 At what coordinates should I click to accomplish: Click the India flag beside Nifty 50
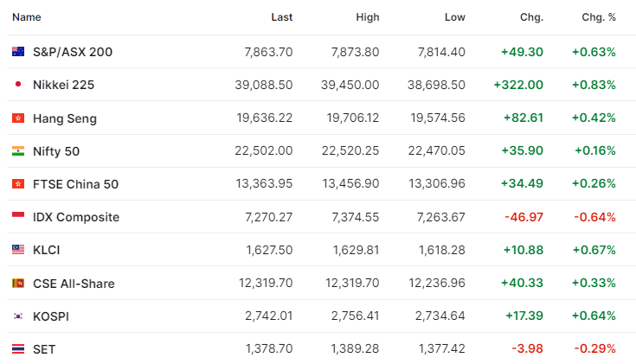18,150
